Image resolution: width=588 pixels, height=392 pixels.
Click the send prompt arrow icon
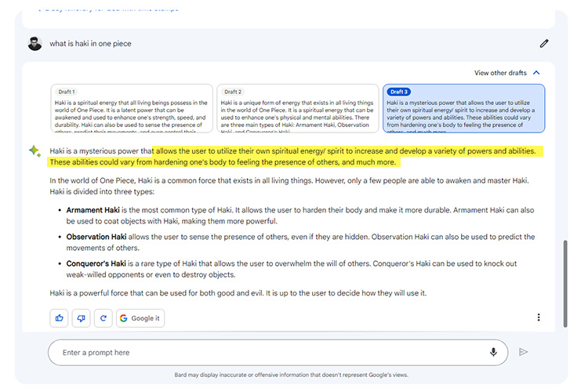pyautogui.click(x=523, y=352)
